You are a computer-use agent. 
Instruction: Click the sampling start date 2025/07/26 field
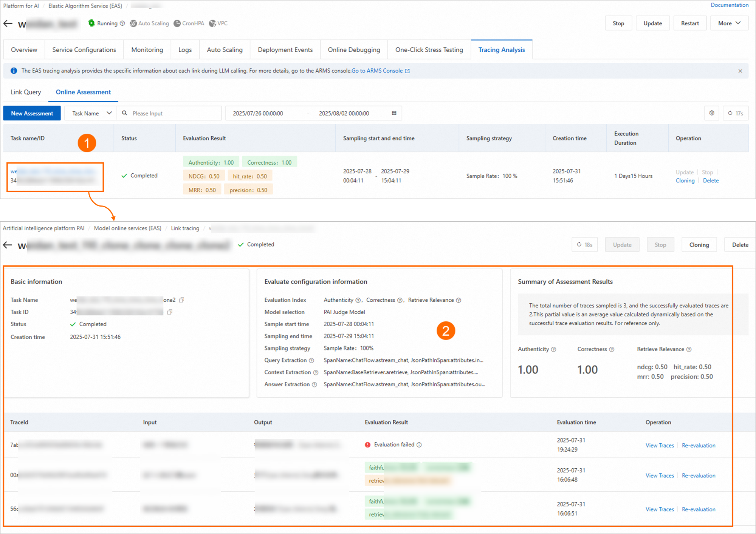click(258, 113)
